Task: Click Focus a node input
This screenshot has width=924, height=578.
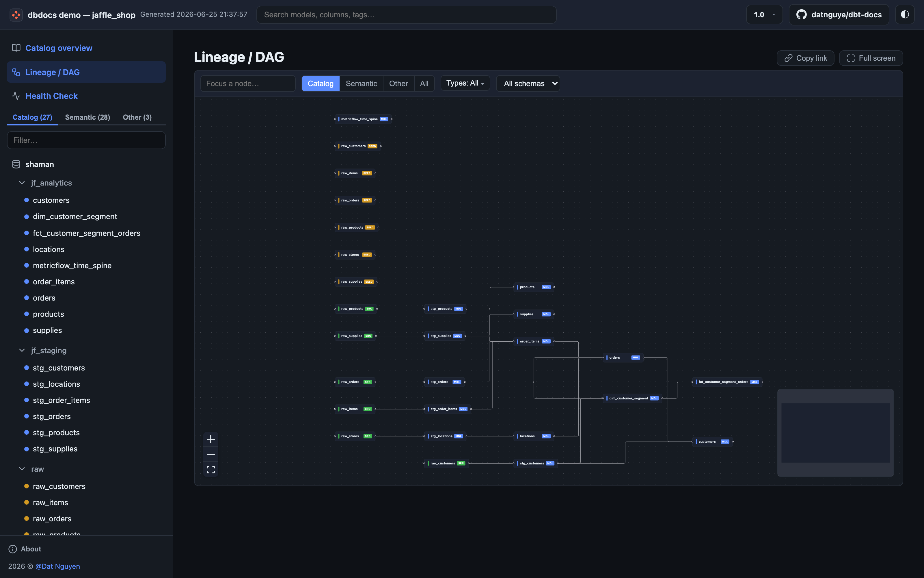Action: [248, 83]
